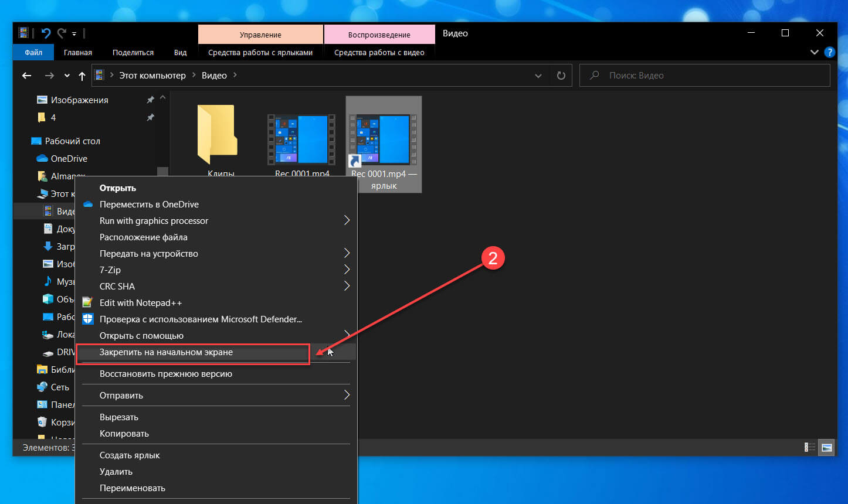Switch to details list view icon
This screenshot has height=504, width=848.
[x=810, y=447]
